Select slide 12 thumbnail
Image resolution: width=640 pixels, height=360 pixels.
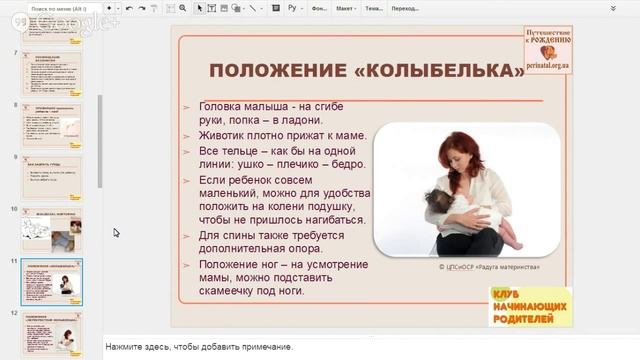pos(52,334)
